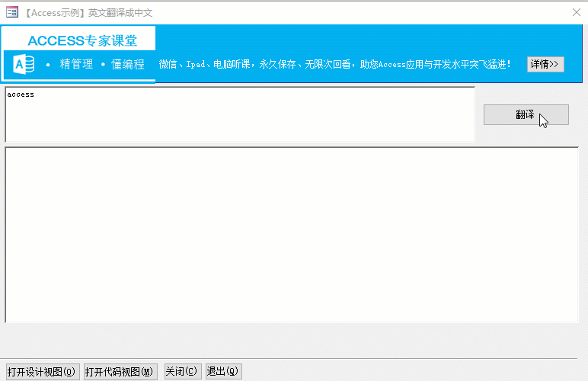Click the ACCESS专家课堂 banner title
This screenshot has height=381, width=588.
82,40
